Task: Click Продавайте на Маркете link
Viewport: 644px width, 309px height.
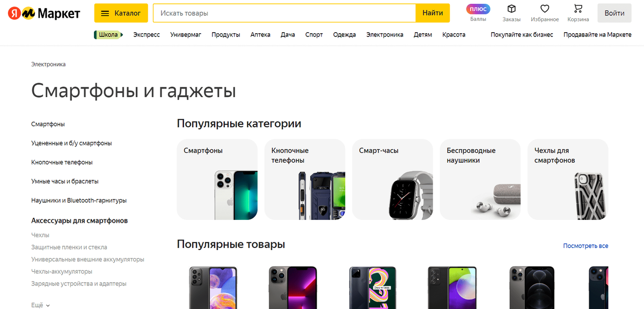Action: point(597,34)
